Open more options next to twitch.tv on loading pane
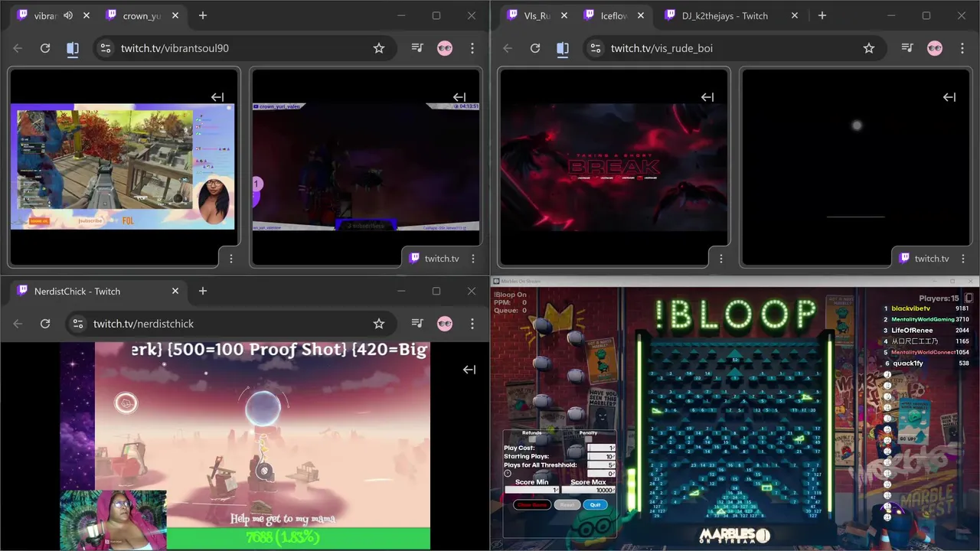Viewport: 980px width, 551px height. (962, 259)
